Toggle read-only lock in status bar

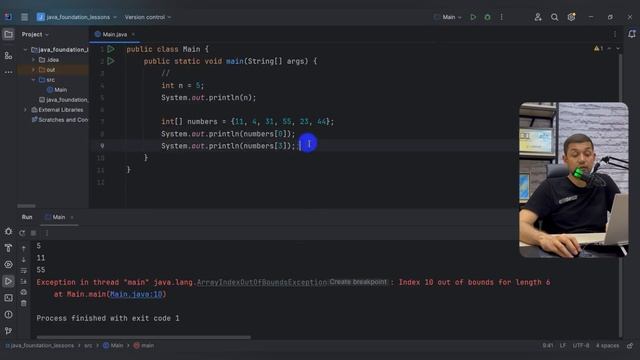pos(630,346)
